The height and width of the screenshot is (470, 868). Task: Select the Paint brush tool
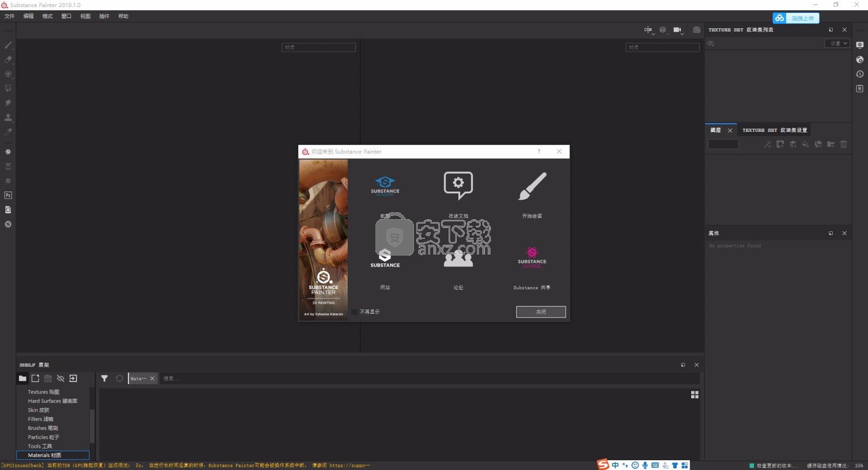[x=8, y=45]
